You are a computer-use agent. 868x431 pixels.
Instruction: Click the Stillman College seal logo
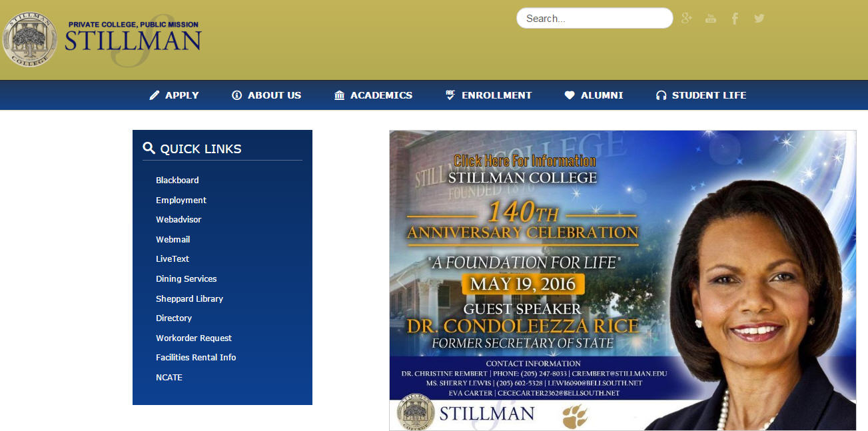pos(30,39)
